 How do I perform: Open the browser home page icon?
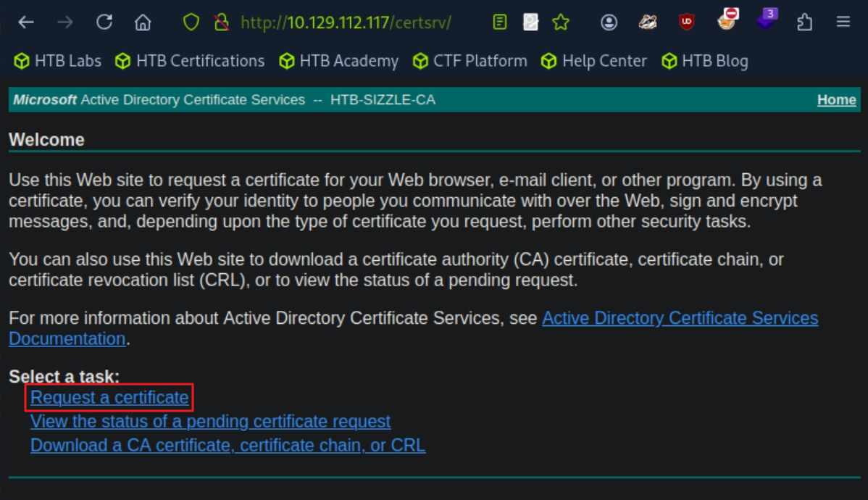(x=143, y=22)
